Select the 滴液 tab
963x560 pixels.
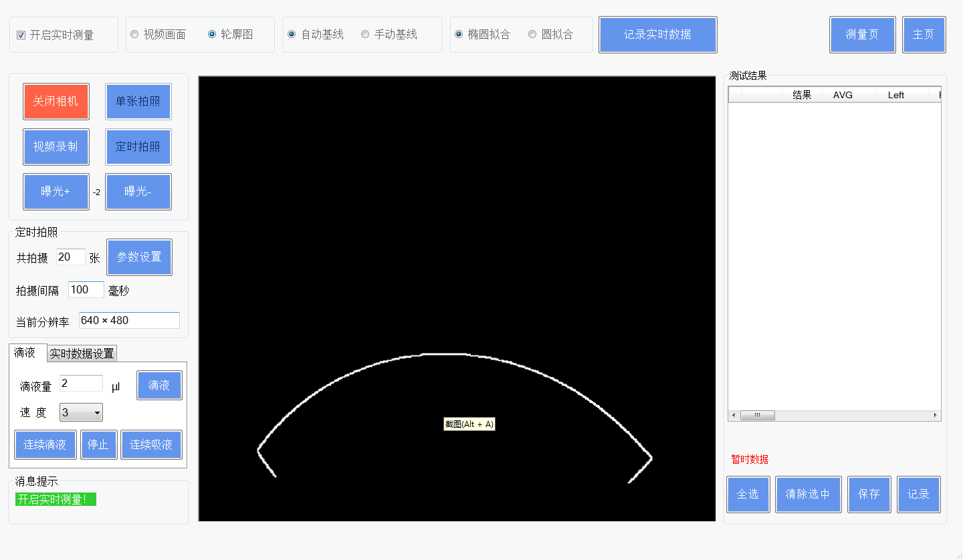[25, 352]
